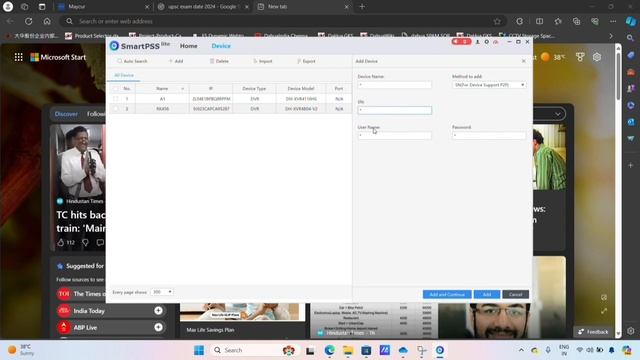Click the Add device toolbar button
The image size is (640, 360).
pyautogui.click(x=176, y=61)
